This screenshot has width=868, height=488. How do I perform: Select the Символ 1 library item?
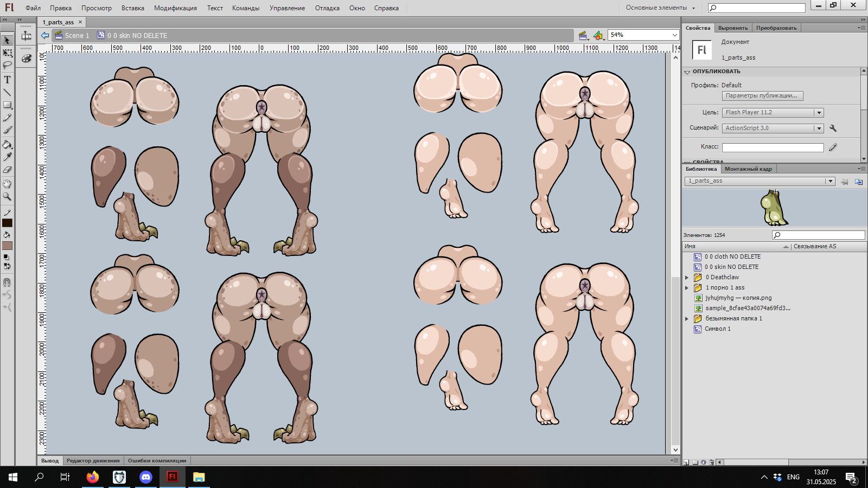[x=717, y=329]
